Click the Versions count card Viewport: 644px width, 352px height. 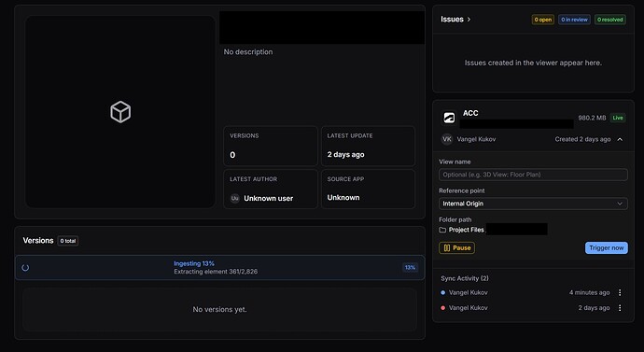click(x=271, y=146)
